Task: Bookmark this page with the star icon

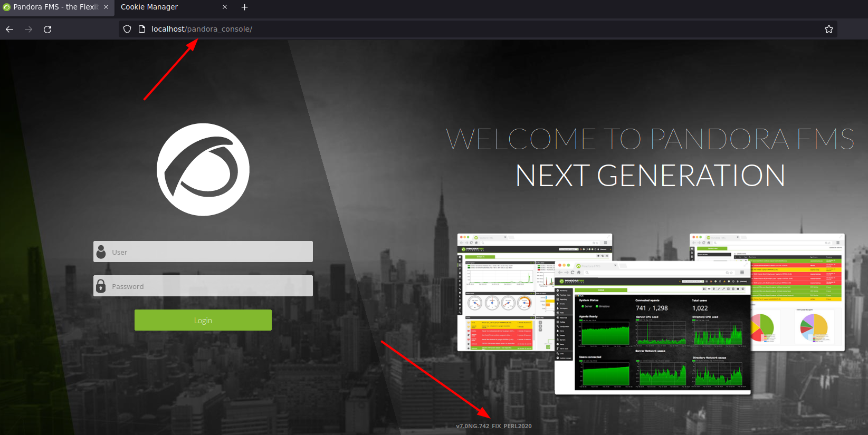Action: [x=829, y=29]
